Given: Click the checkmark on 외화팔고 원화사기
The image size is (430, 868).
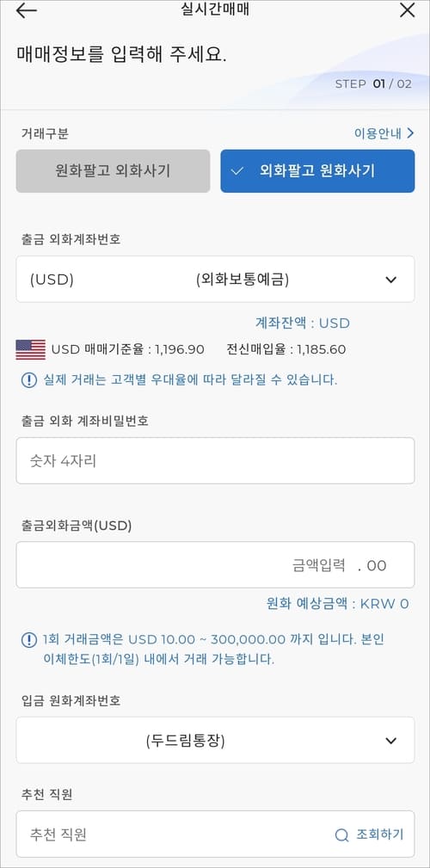Looking at the screenshot, I should coord(236,171).
